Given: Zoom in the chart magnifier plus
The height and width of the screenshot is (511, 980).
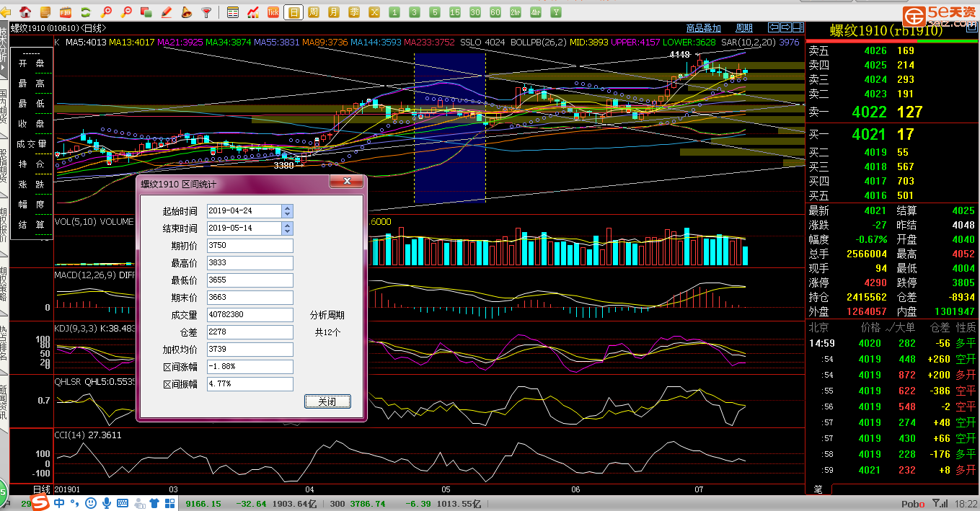Looking at the screenshot, I should tap(107, 12).
